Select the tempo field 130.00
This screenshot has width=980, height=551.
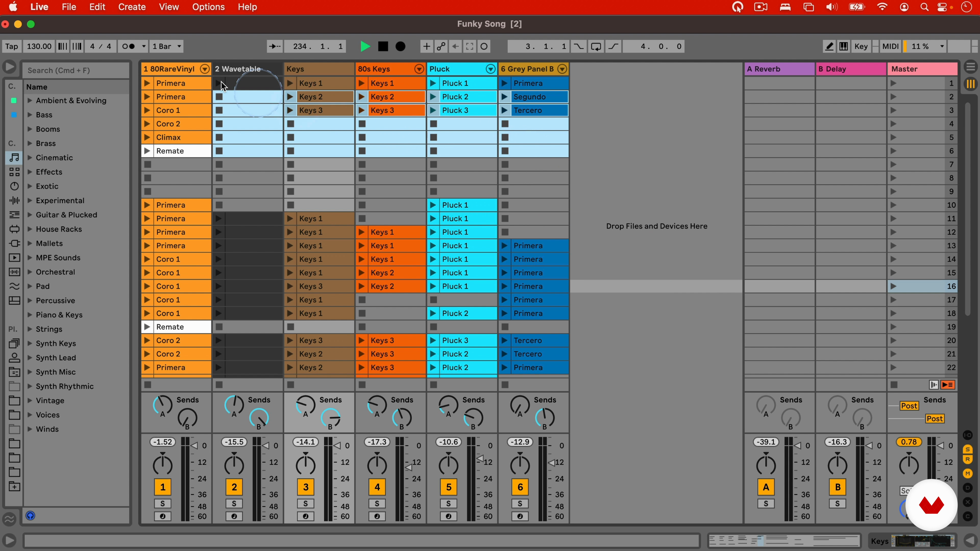39,46
